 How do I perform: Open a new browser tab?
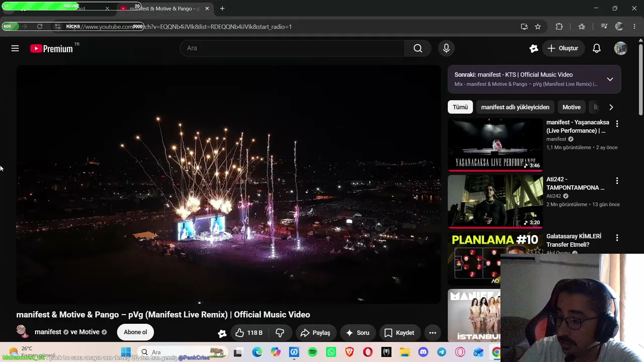222,9
